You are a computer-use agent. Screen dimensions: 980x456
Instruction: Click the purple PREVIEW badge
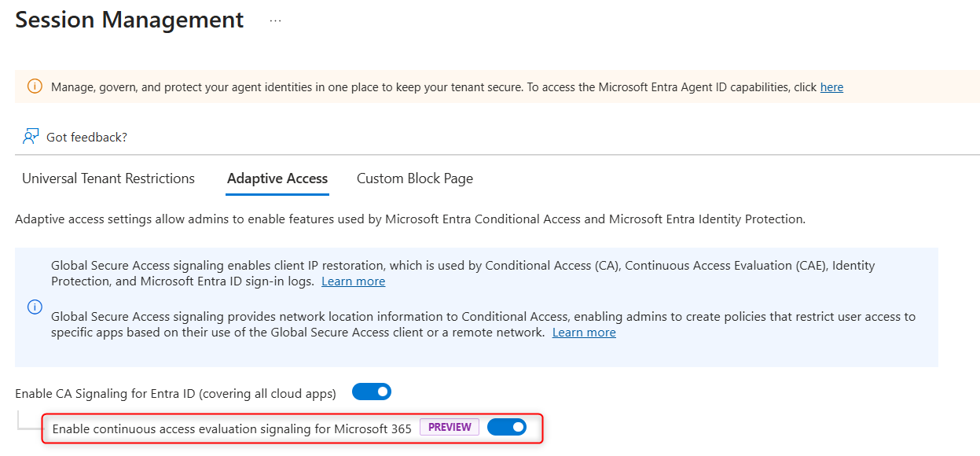coord(450,427)
